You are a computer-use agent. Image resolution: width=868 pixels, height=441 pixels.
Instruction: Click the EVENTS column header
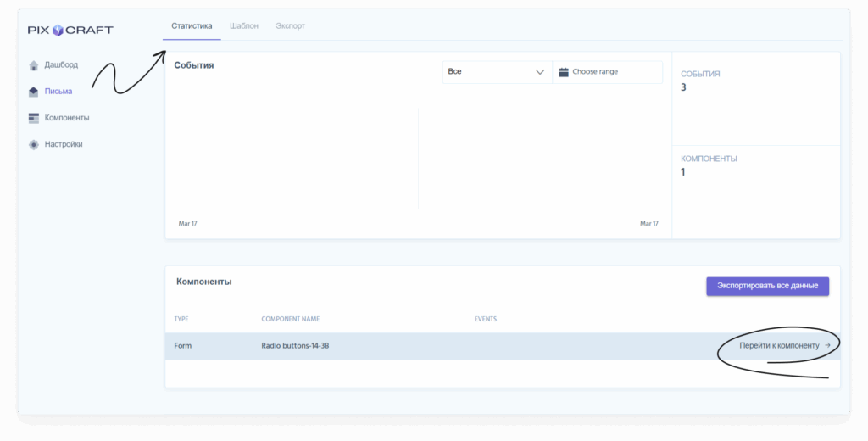pos(485,319)
